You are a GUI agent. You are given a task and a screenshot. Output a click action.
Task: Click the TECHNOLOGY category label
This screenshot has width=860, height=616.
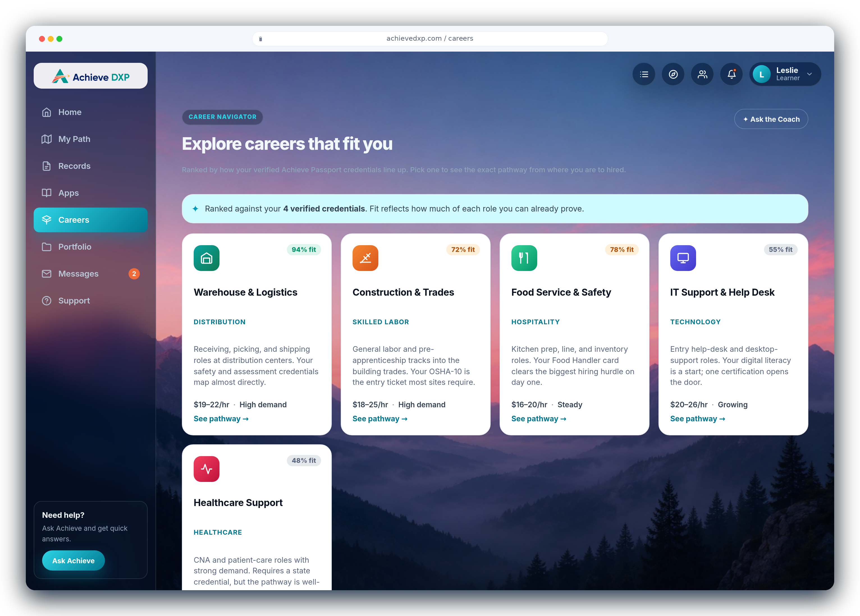696,322
